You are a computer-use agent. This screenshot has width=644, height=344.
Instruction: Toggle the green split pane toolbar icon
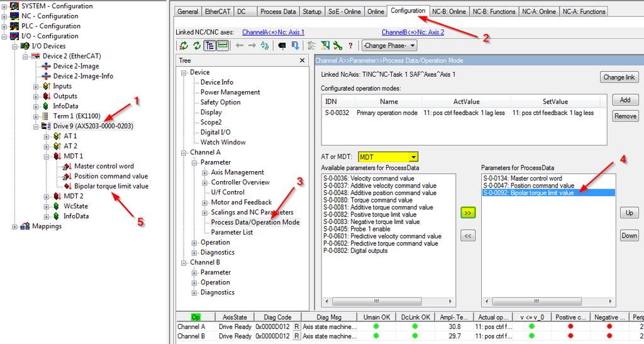[223, 45]
